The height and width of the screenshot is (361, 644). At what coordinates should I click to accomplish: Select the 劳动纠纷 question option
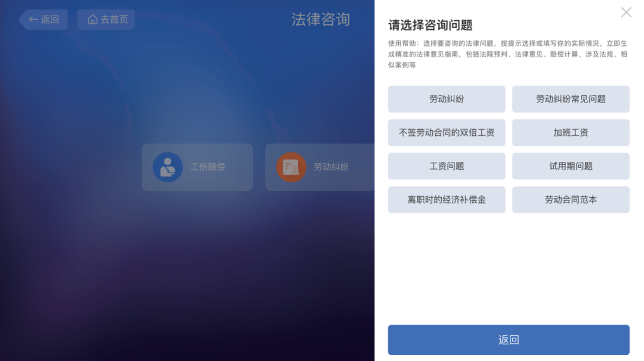coord(447,99)
